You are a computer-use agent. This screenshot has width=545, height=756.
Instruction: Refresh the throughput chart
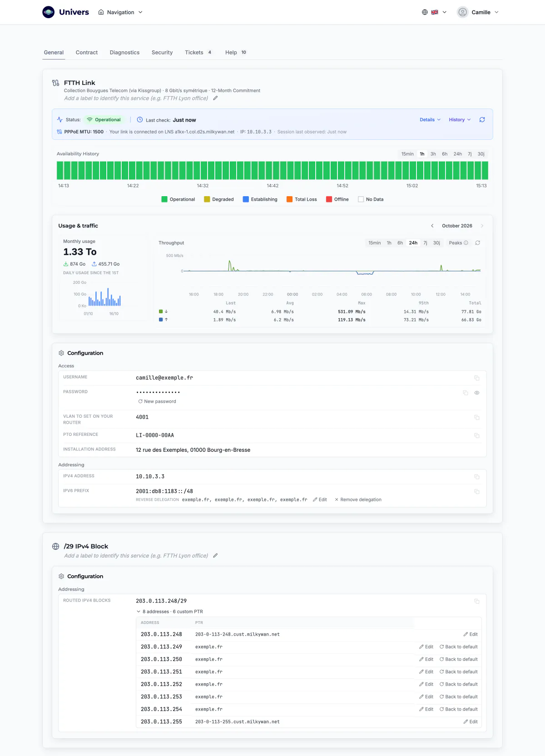(x=478, y=243)
